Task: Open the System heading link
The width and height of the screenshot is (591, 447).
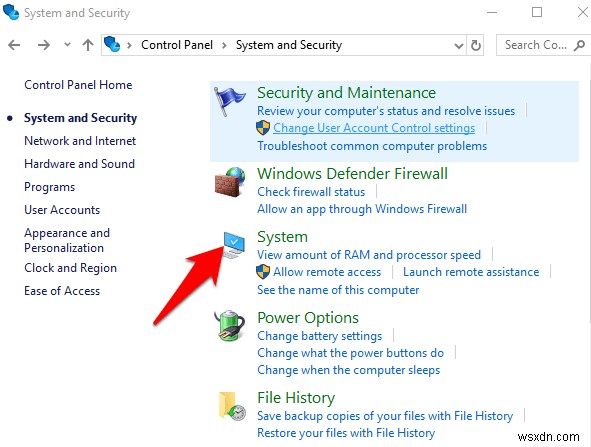Action: point(282,237)
